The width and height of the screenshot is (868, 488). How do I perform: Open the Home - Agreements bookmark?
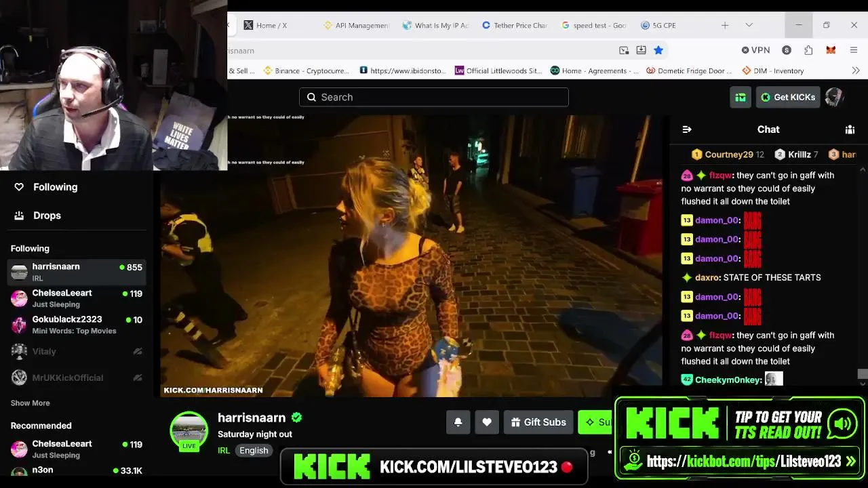[x=595, y=70]
